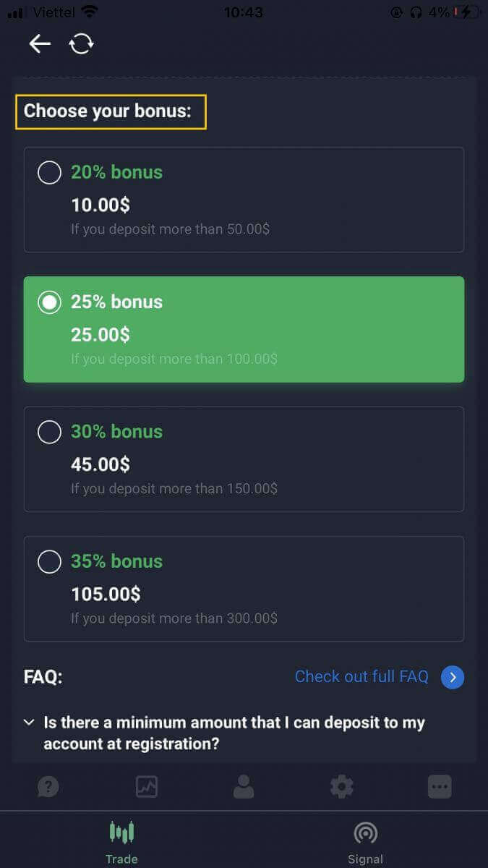488x868 pixels.
Task: Select the 35% bonus radio button
Action: pyautogui.click(x=49, y=561)
